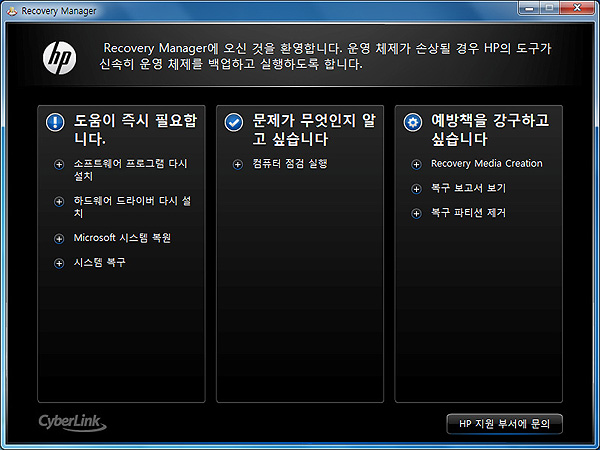The width and height of the screenshot is (600, 450).
Task: Click the plus icon beside Microsoft 시스템 복원
Action: [x=59, y=239]
